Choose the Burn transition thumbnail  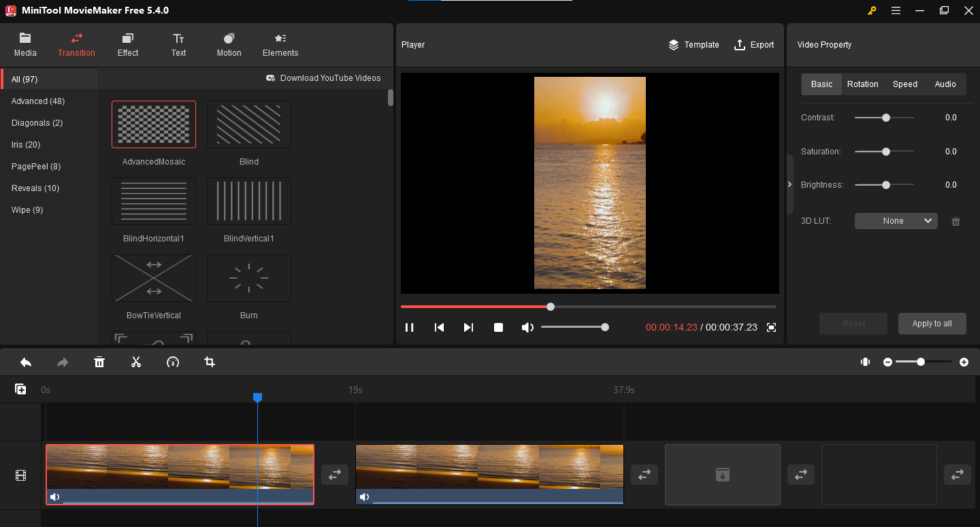[249, 278]
